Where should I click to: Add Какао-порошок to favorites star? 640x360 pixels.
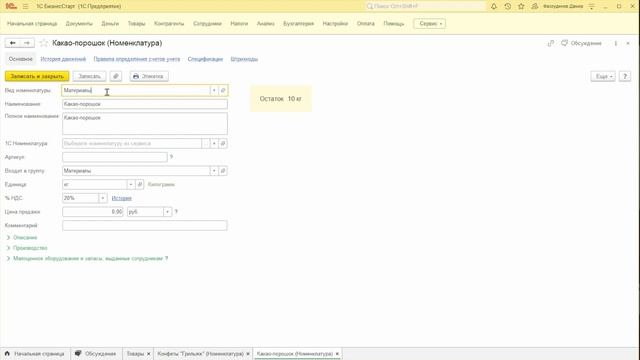[44, 43]
